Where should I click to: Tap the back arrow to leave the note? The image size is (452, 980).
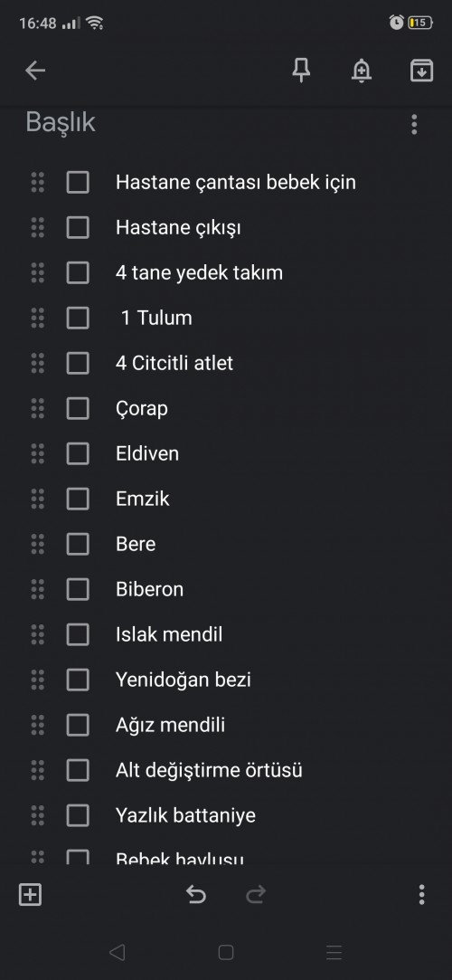coord(35,71)
